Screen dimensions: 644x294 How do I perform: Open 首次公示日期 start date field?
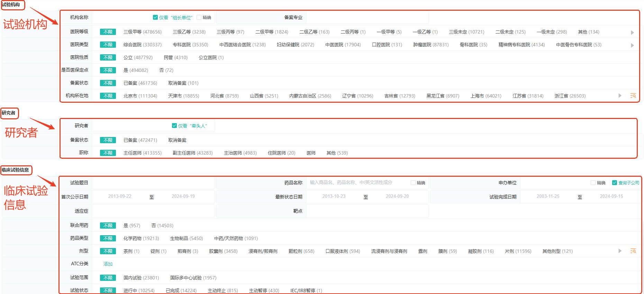coord(120,196)
